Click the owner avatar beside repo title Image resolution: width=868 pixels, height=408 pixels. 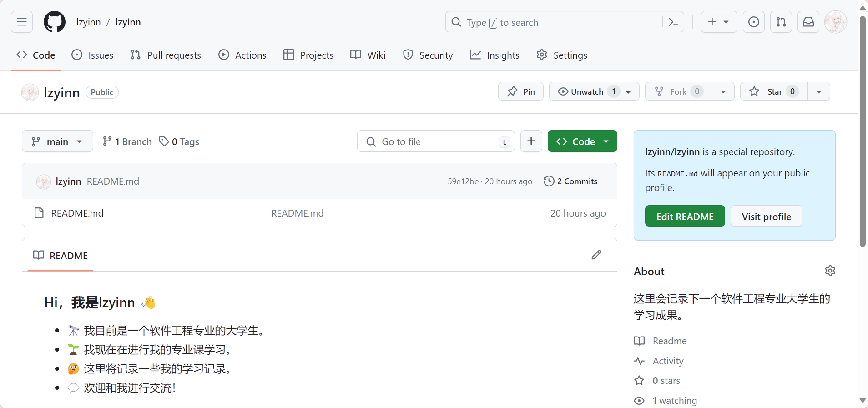click(x=30, y=92)
